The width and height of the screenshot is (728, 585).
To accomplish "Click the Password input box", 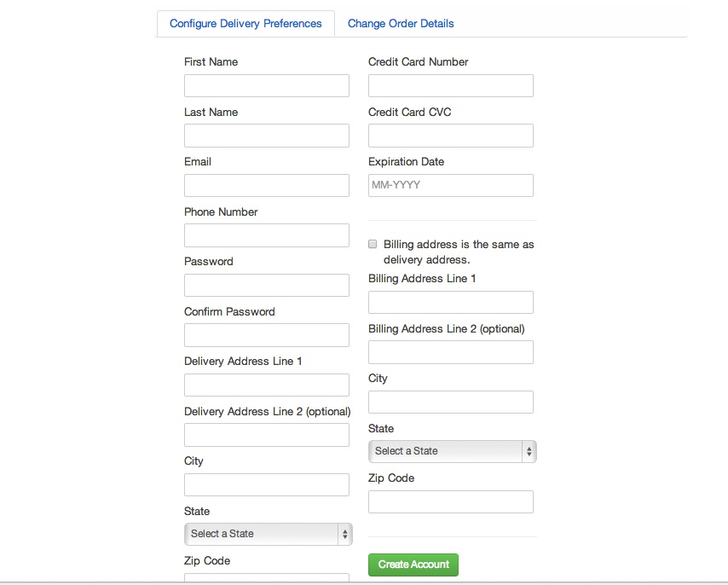I will point(267,285).
